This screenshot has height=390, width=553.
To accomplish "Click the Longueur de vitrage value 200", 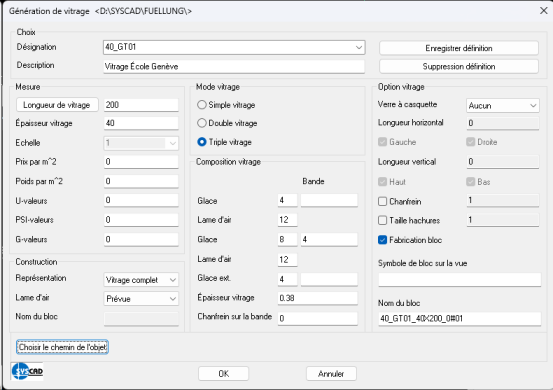I will (141, 105).
